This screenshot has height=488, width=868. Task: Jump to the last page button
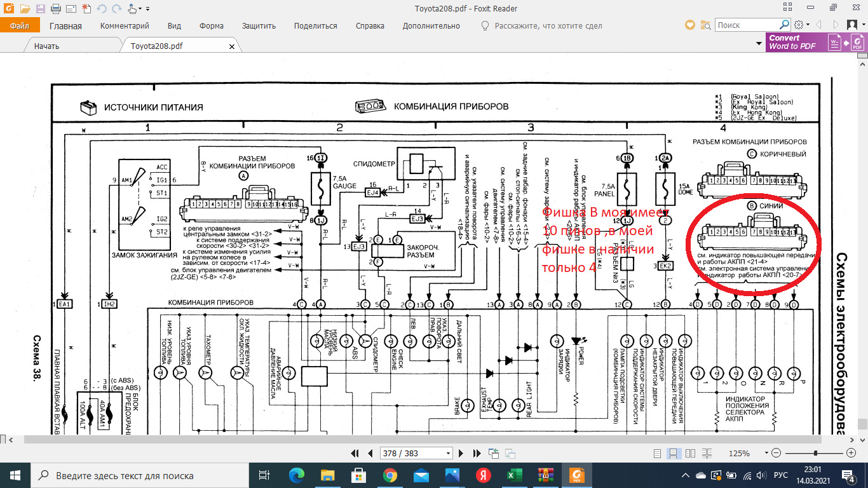(x=477, y=453)
